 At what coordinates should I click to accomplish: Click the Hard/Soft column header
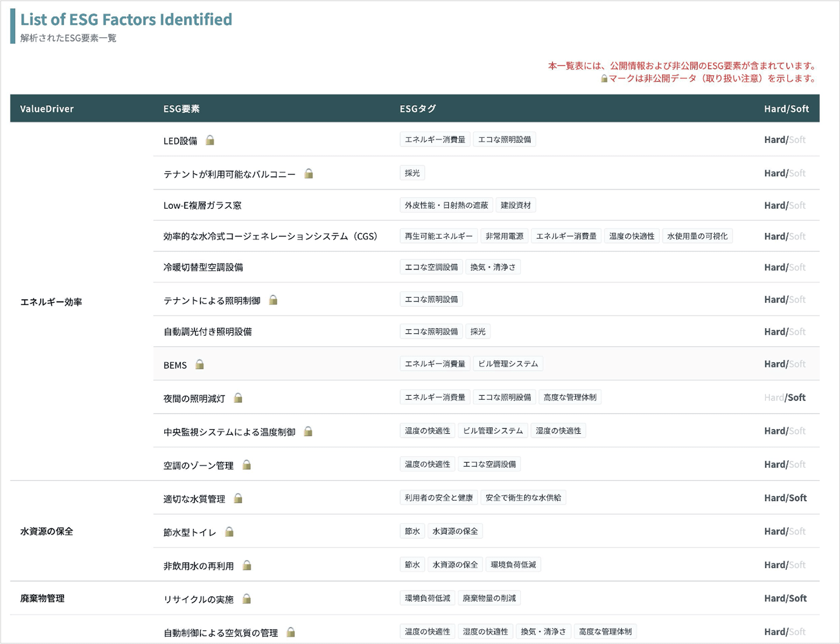(x=786, y=109)
